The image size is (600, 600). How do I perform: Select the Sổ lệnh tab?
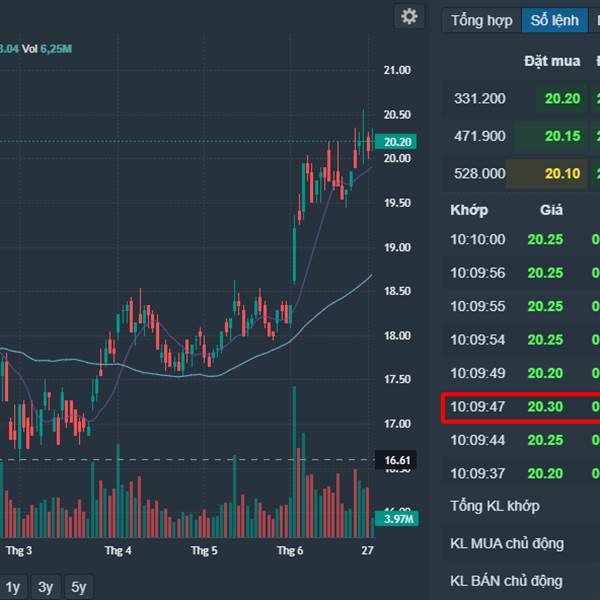pos(554,20)
